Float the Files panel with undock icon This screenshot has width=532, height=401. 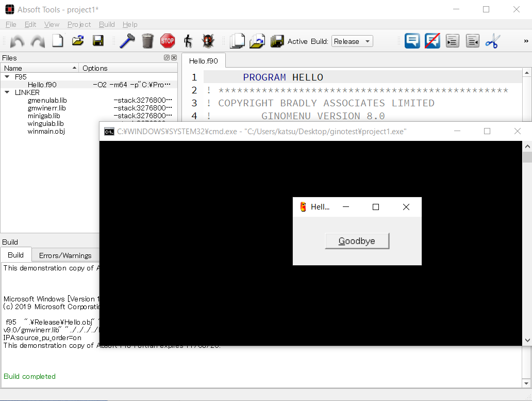167,58
